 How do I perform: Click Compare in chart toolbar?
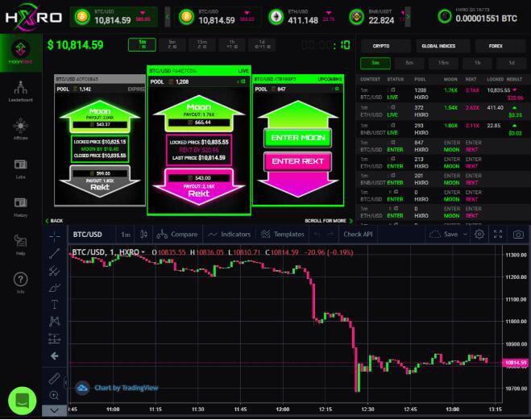coord(177,234)
